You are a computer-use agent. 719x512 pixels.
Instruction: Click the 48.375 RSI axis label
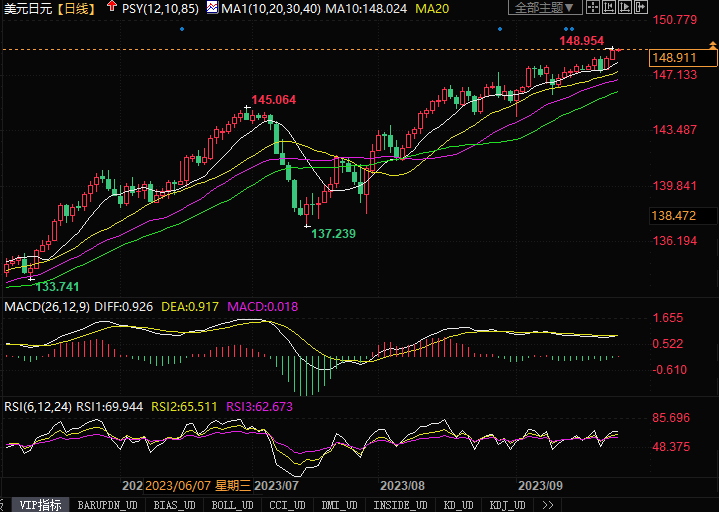coord(671,446)
